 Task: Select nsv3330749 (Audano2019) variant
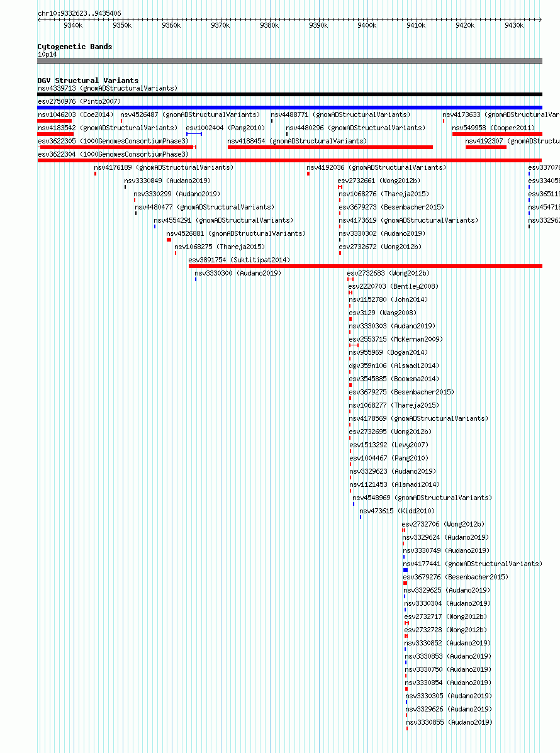(446, 550)
